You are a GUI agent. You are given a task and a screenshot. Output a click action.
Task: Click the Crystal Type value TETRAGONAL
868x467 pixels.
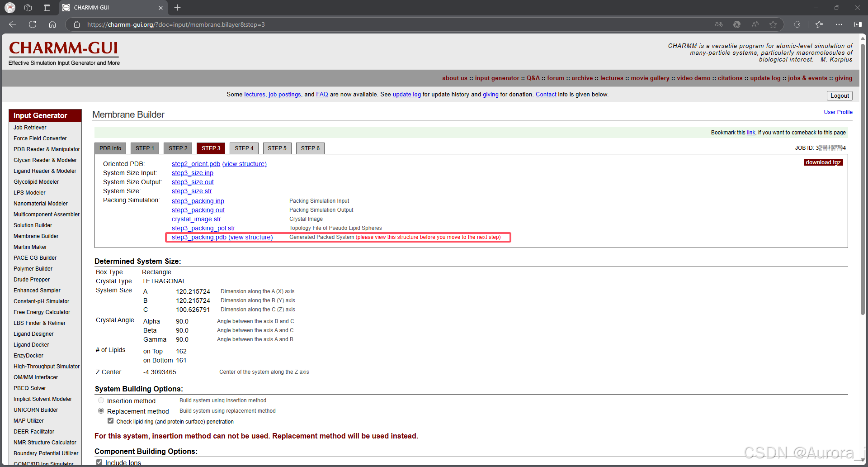[164, 281]
